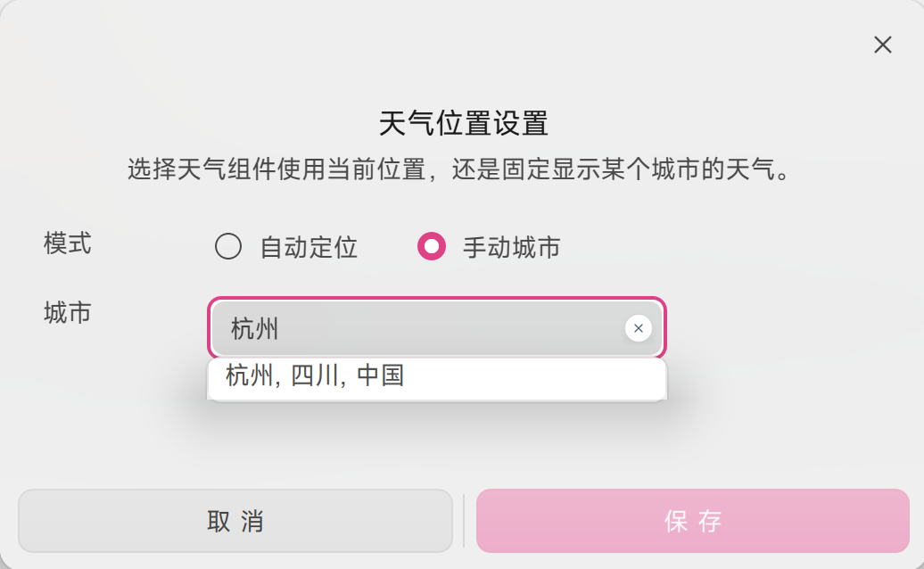Focus the 城市 search input field
Image resolution: width=924 pixels, height=569 pixels.
(x=419, y=328)
